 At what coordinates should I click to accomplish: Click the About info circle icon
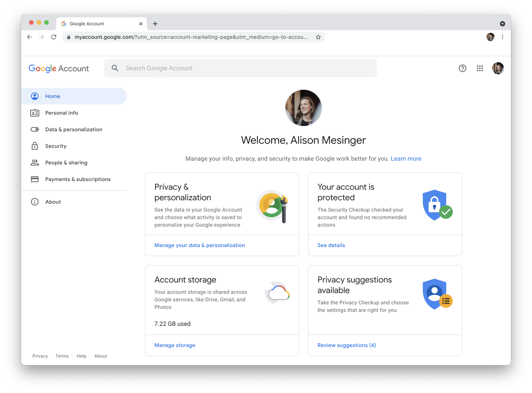pos(35,202)
